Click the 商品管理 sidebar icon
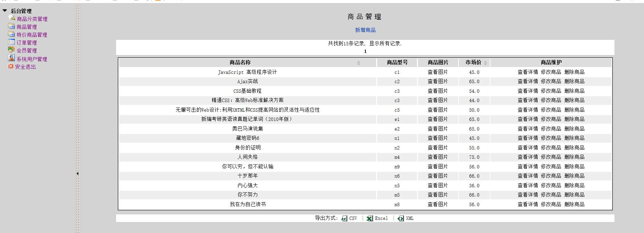 (11, 26)
